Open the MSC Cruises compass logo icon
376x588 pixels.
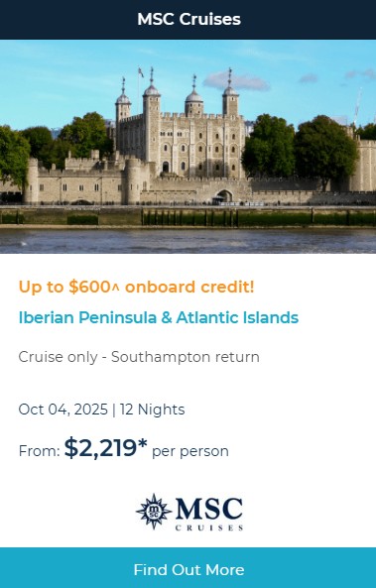[x=154, y=511]
